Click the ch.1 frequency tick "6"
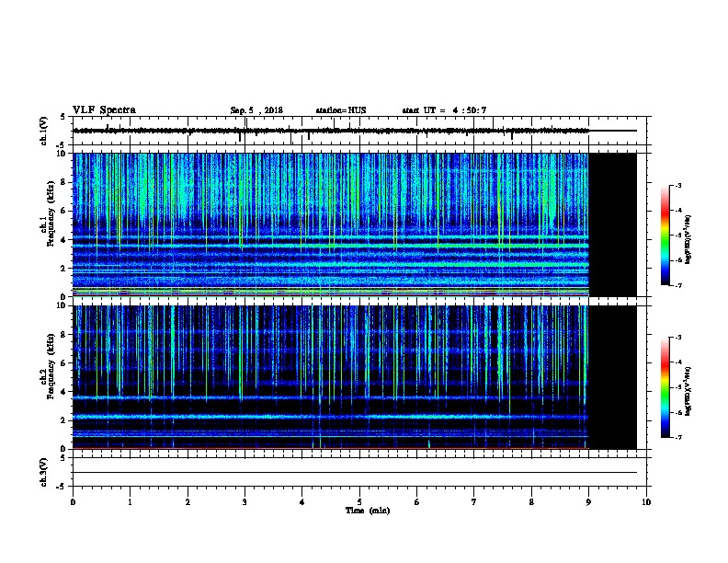This screenshot has height=563, width=728. click(x=64, y=211)
